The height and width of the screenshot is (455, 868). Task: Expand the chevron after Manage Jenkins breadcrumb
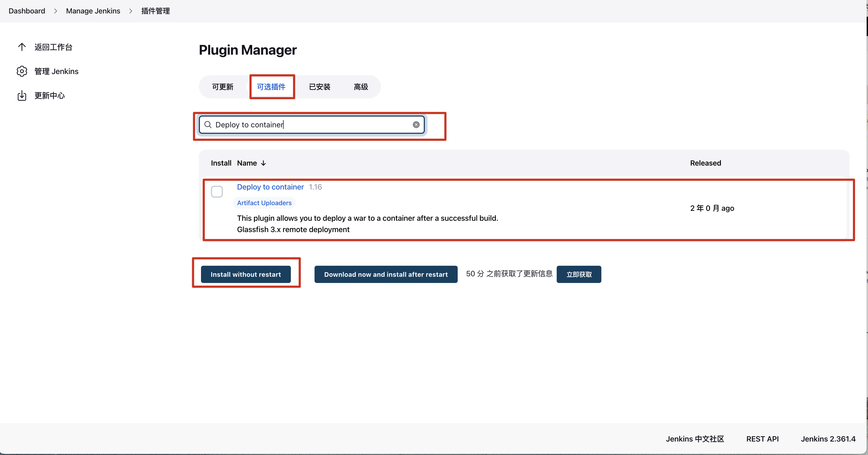click(131, 11)
